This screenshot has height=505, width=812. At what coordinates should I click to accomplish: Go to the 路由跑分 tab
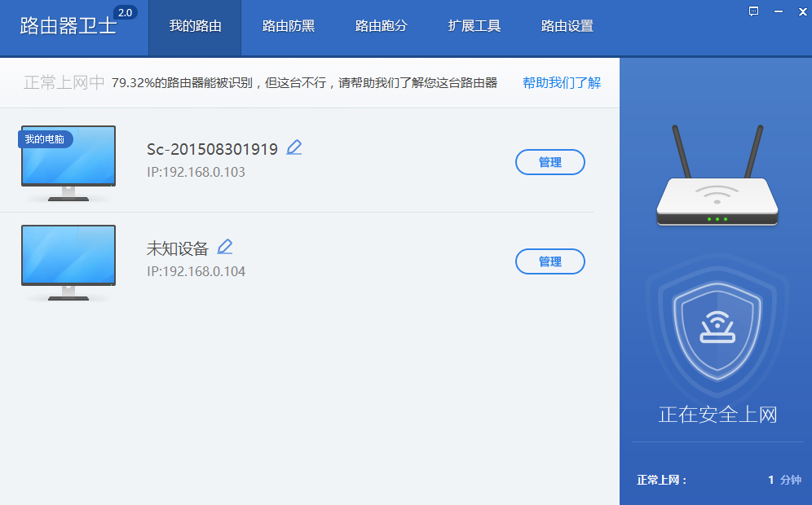(382, 27)
